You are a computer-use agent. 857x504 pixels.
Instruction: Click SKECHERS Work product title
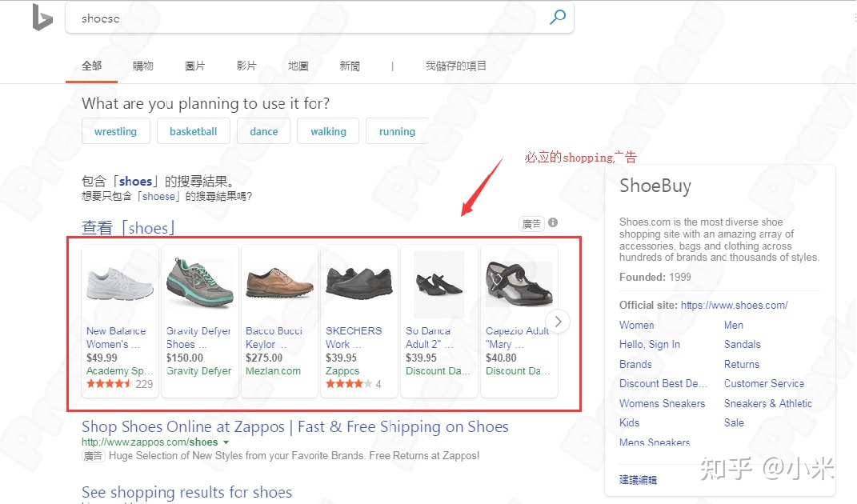[354, 338]
